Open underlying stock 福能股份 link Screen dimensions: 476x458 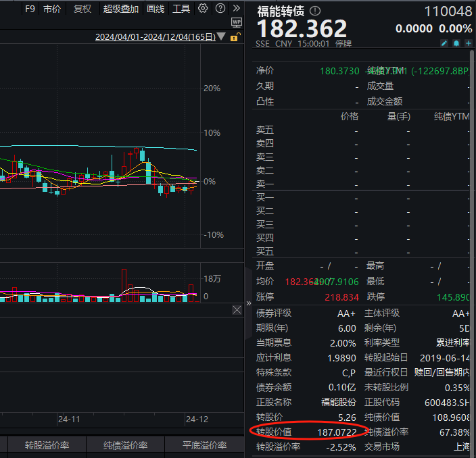(338, 402)
